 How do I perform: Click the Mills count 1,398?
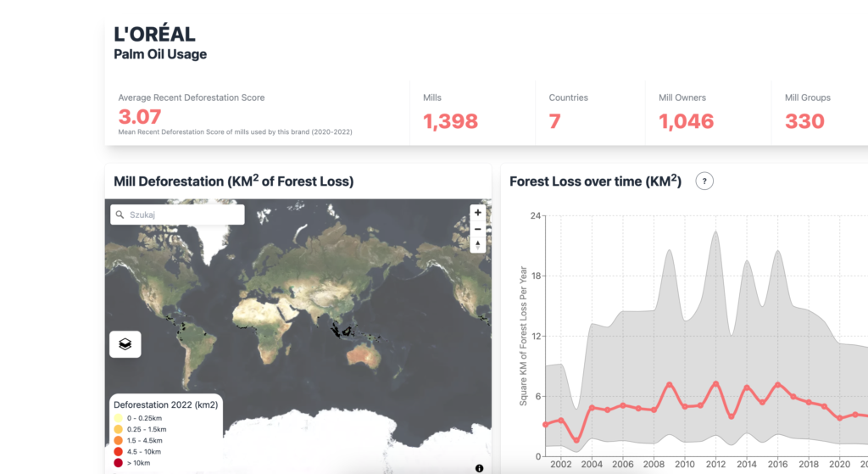pyautogui.click(x=450, y=120)
